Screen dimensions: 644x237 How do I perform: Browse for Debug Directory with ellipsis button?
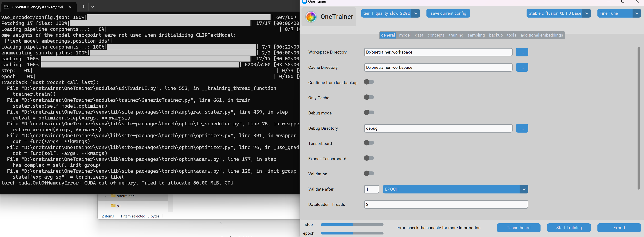(522, 128)
